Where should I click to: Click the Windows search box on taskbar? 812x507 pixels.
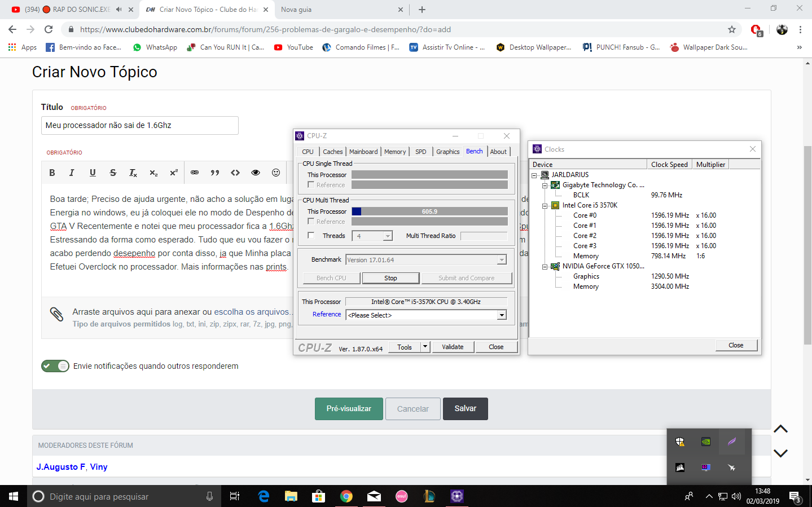125,496
